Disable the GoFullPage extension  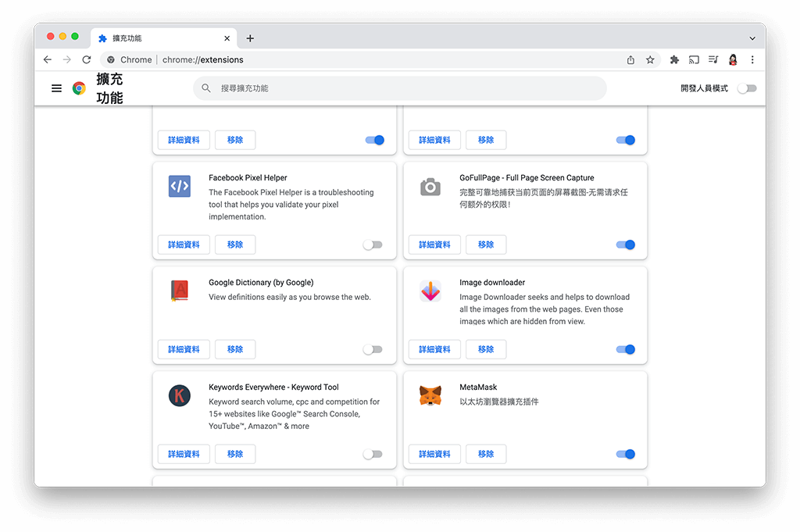pos(626,245)
